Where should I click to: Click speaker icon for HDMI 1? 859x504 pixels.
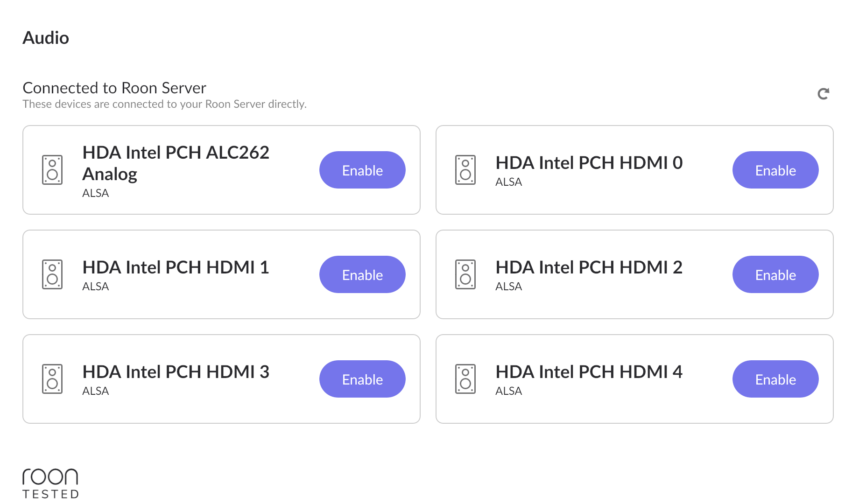52,274
